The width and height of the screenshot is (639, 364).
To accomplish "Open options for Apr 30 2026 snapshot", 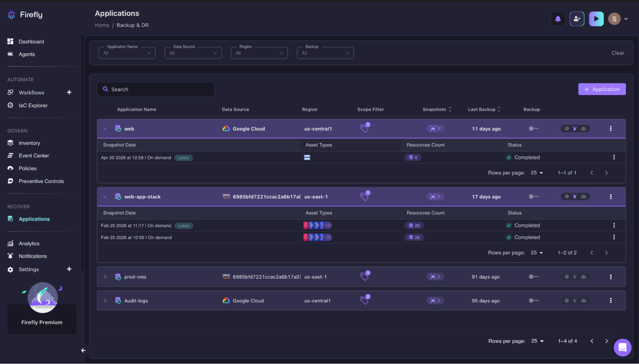I will (x=614, y=157).
